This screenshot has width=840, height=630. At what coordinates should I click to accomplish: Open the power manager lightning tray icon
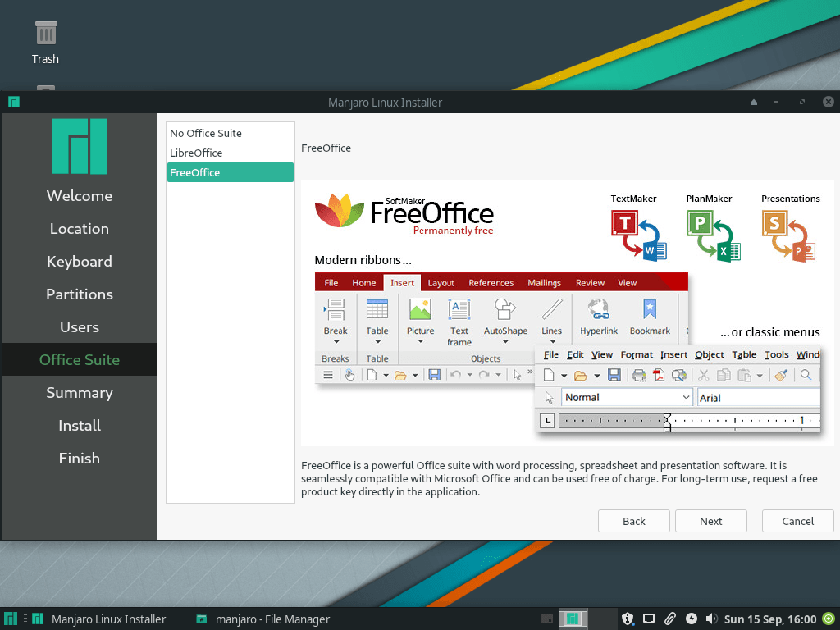(x=691, y=619)
